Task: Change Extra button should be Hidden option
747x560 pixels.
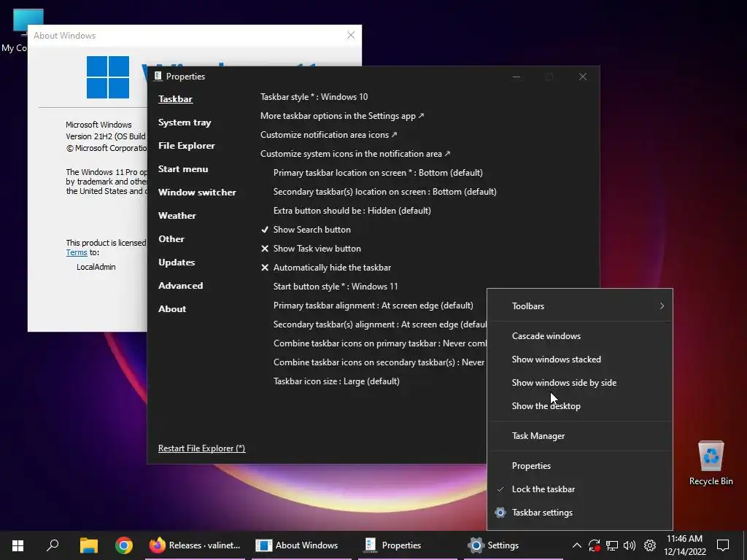Action: (352, 211)
